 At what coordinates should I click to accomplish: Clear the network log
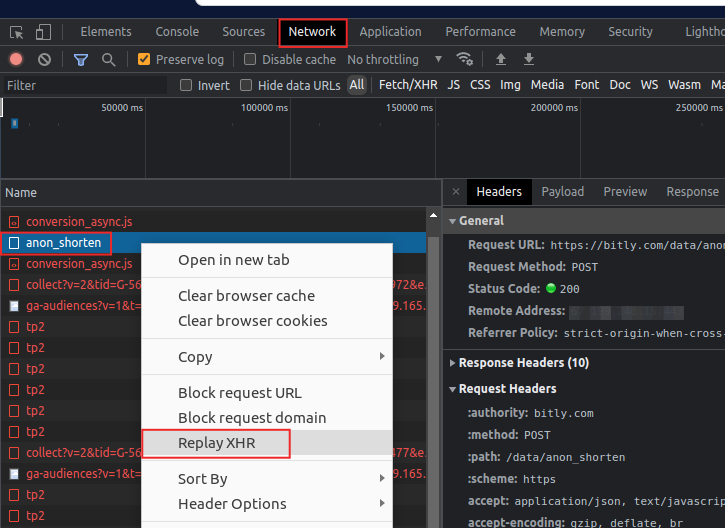(44, 59)
